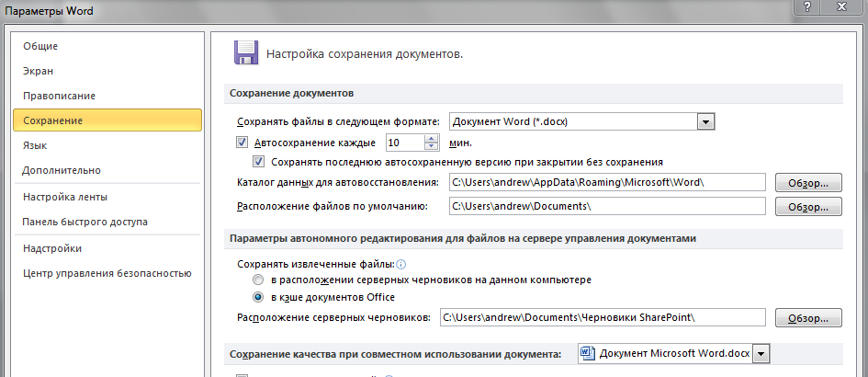
Task: Click the Каталог данных для автовосстановления label
Action: pyautogui.click(x=338, y=182)
